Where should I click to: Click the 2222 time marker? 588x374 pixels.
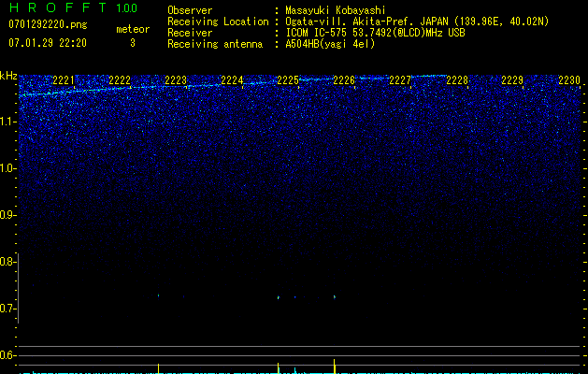120,80
